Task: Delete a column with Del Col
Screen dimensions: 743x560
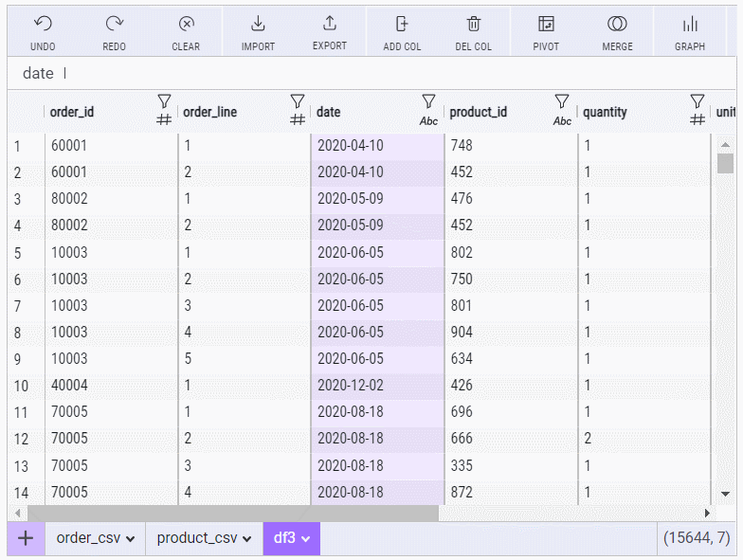Action: pyautogui.click(x=474, y=25)
